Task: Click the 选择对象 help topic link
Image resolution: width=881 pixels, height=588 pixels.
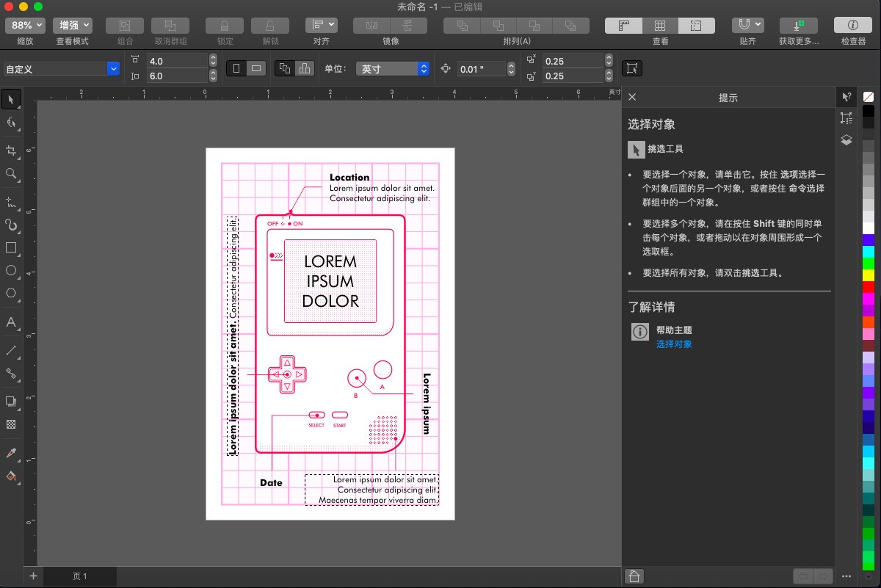Action: (674, 344)
